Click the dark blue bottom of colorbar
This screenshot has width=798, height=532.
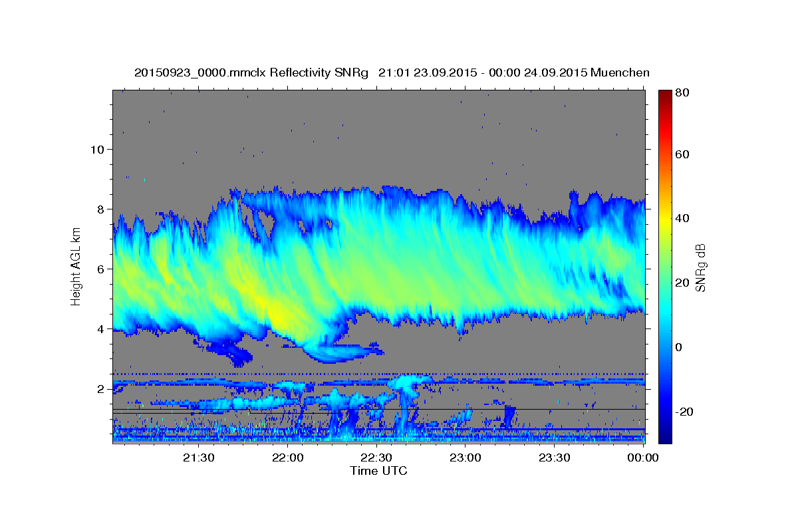(x=666, y=436)
